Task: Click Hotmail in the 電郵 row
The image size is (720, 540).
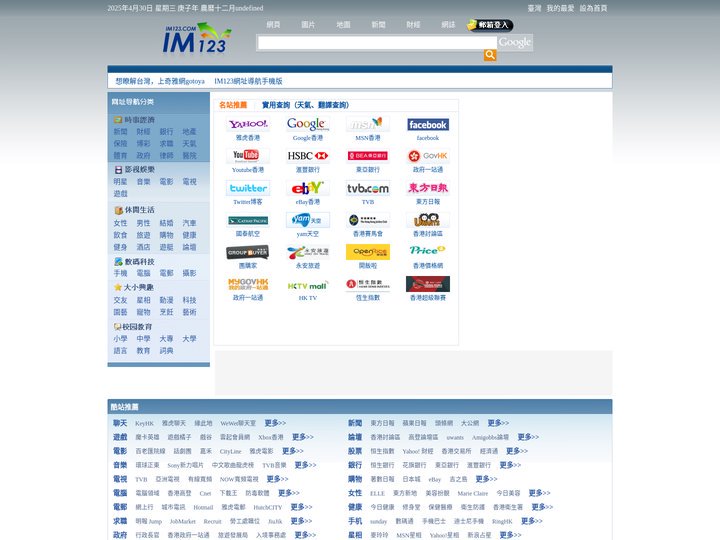Action: click(203, 507)
